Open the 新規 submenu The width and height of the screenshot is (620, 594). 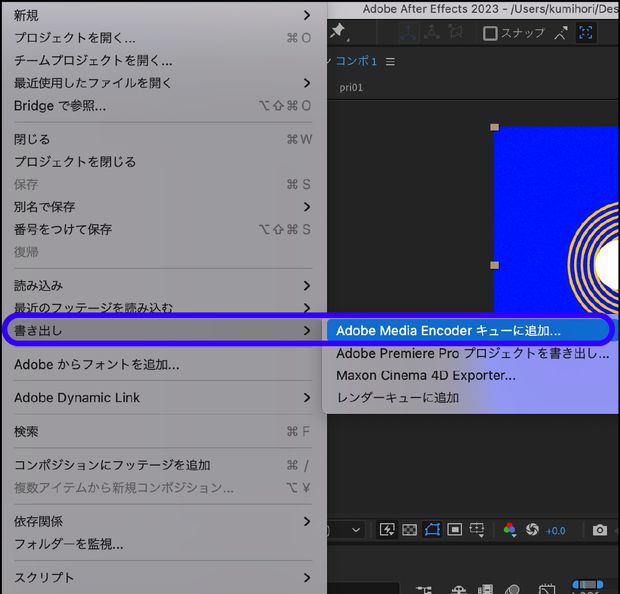click(x=163, y=15)
